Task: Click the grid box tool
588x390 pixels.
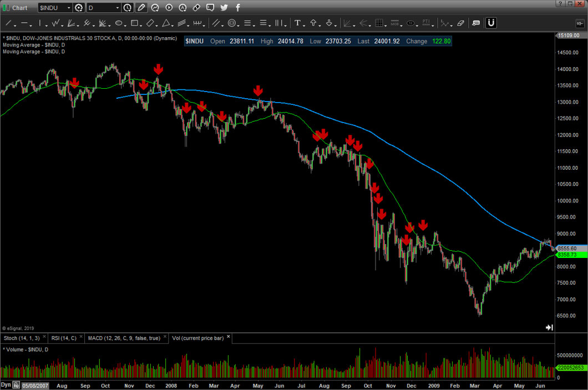Action: tap(379, 23)
